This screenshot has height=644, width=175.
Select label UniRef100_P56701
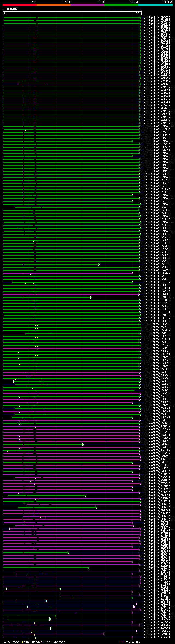[x=157, y=114]
